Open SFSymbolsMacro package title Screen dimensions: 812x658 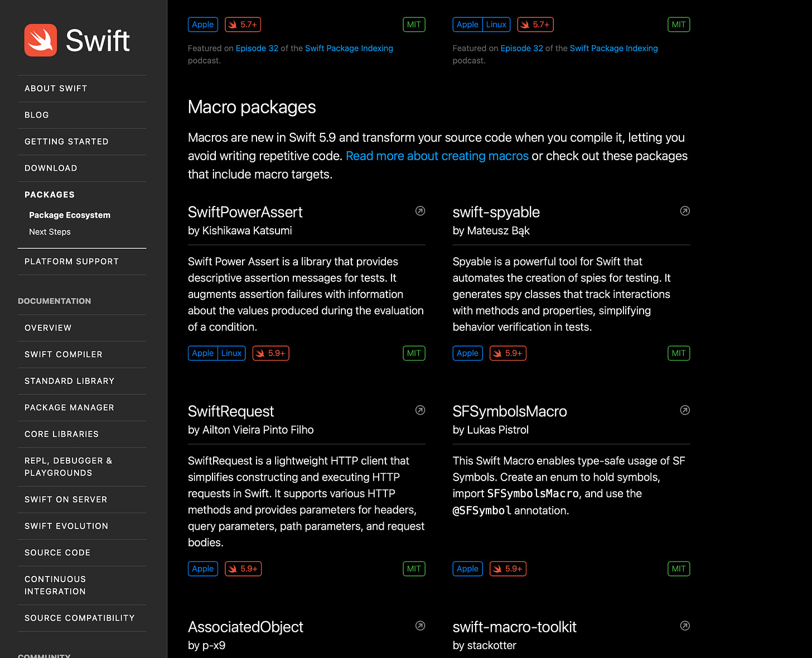pyautogui.click(x=510, y=411)
